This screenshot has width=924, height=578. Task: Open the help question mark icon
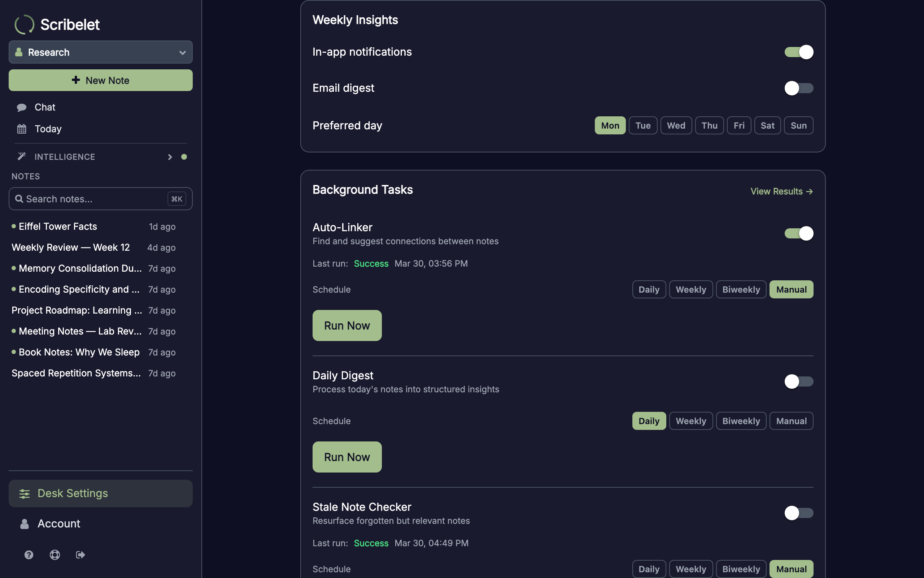tap(29, 555)
